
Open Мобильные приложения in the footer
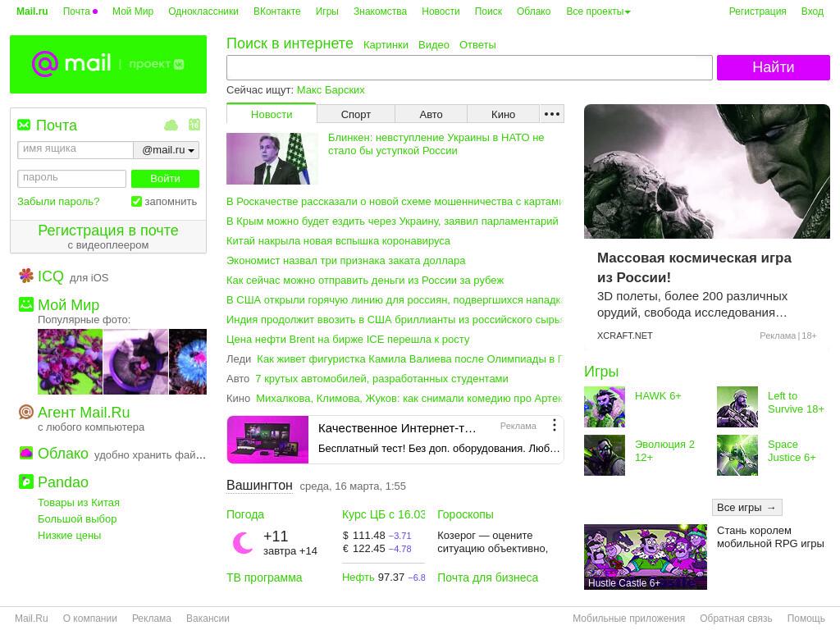click(x=628, y=619)
